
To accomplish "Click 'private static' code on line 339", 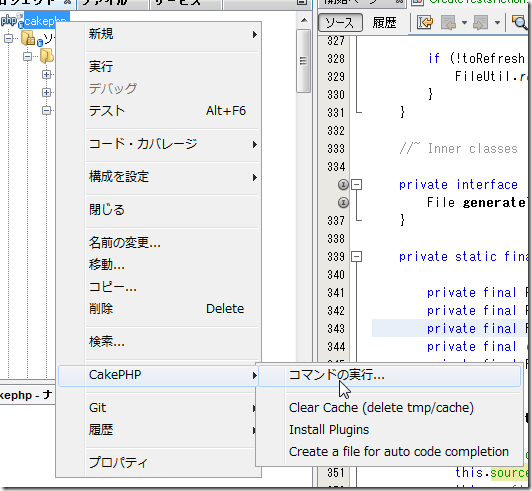I will point(448,257).
